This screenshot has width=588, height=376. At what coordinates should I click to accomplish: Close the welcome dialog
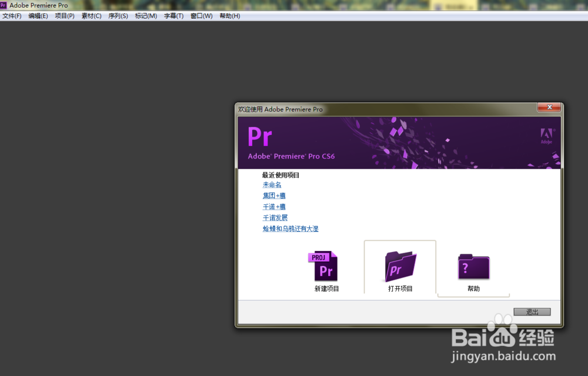tap(549, 107)
